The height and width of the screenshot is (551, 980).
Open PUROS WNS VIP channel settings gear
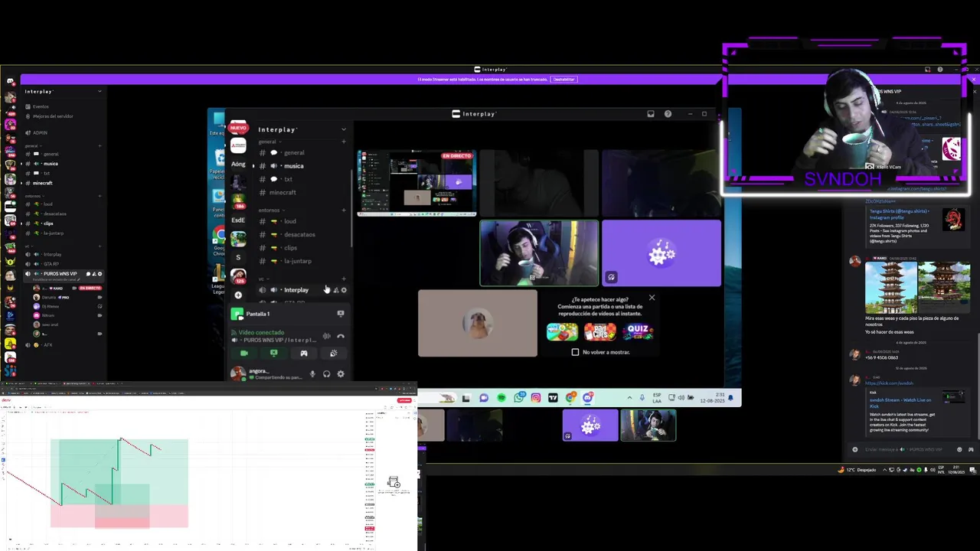click(x=100, y=274)
